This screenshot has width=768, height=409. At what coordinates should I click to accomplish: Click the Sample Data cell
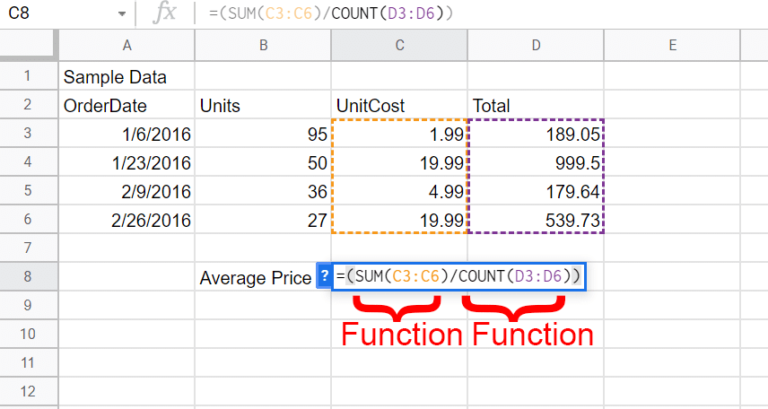pyautogui.click(x=127, y=76)
